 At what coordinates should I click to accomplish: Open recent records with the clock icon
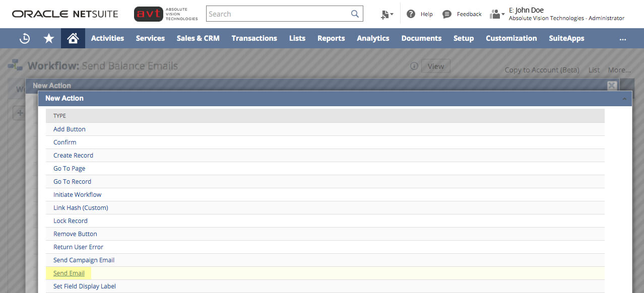click(x=24, y=38)
